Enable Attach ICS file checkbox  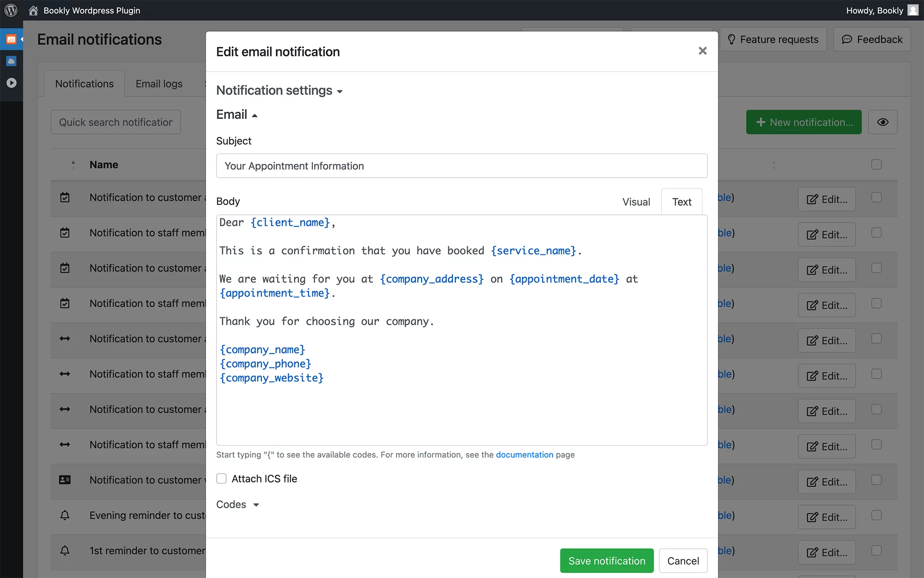(x=221, y=479)
